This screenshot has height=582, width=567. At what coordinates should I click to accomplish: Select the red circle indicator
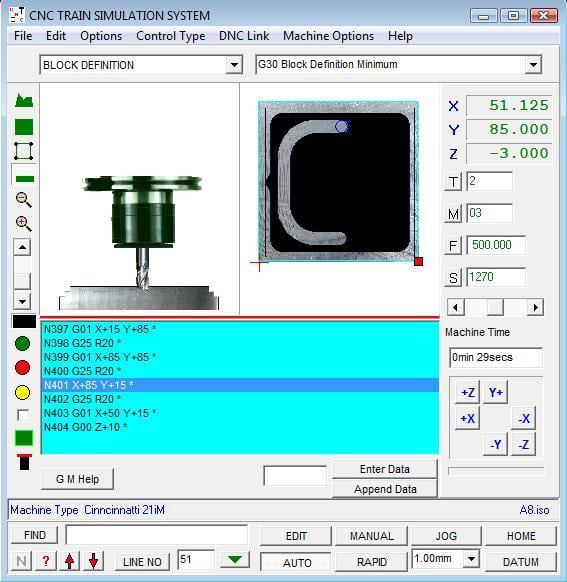pos(22,367)
